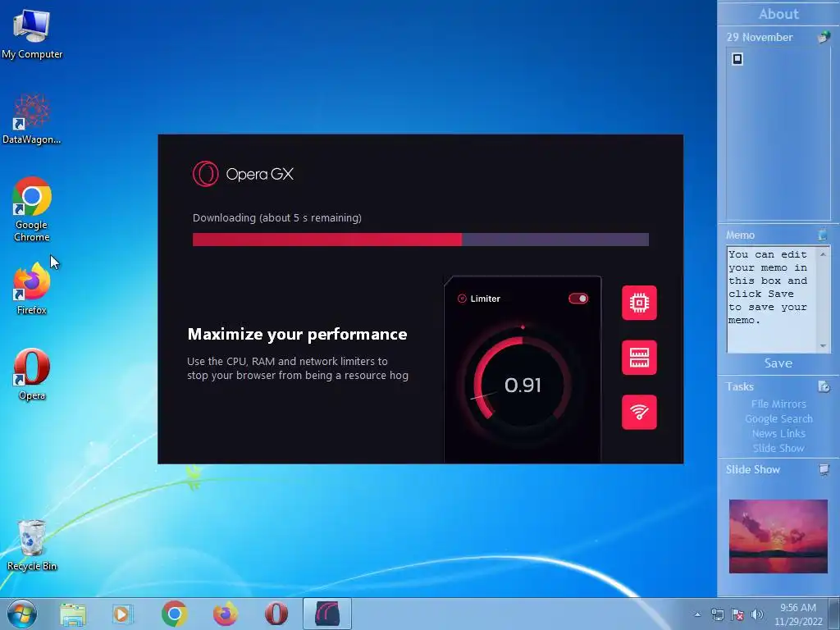Open the Slide Show task link
The image size is (840, 630).
tap(778, 449)
